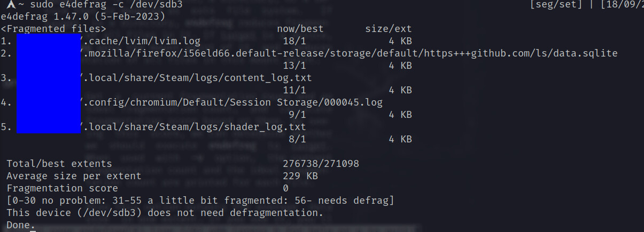Click the Total/best extents label
Screen dimensions: 644x232
[59, 164]
